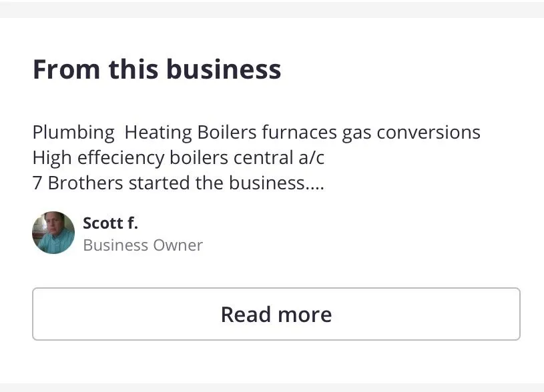Select the business description text

256,157
